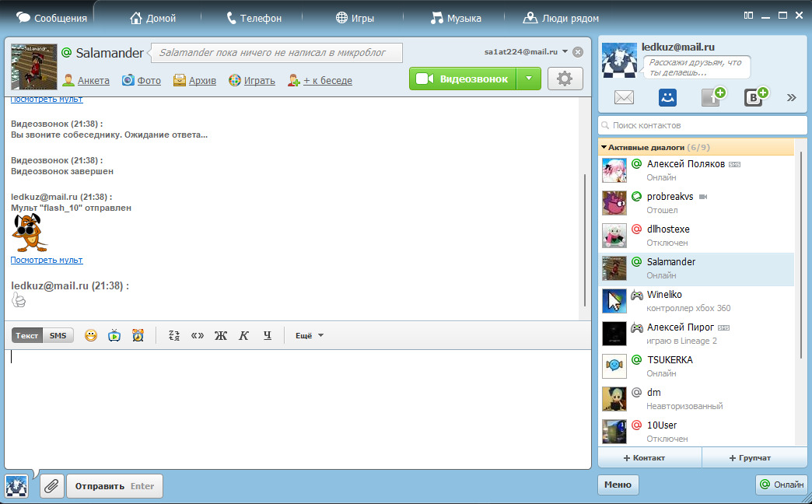This screenshot has width=812, height=504.
Task: Add a Facebook account
Action: click(x=712, y=97)
